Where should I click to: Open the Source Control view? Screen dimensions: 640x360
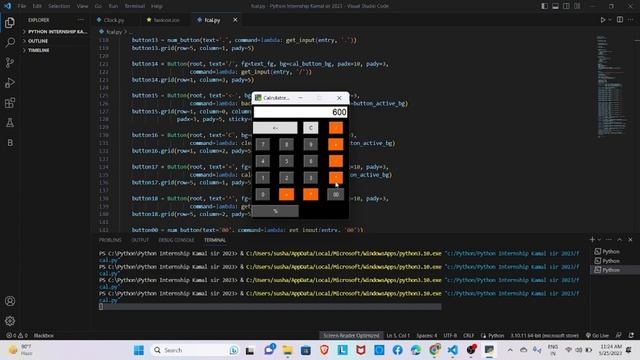(x=10, y=62)
